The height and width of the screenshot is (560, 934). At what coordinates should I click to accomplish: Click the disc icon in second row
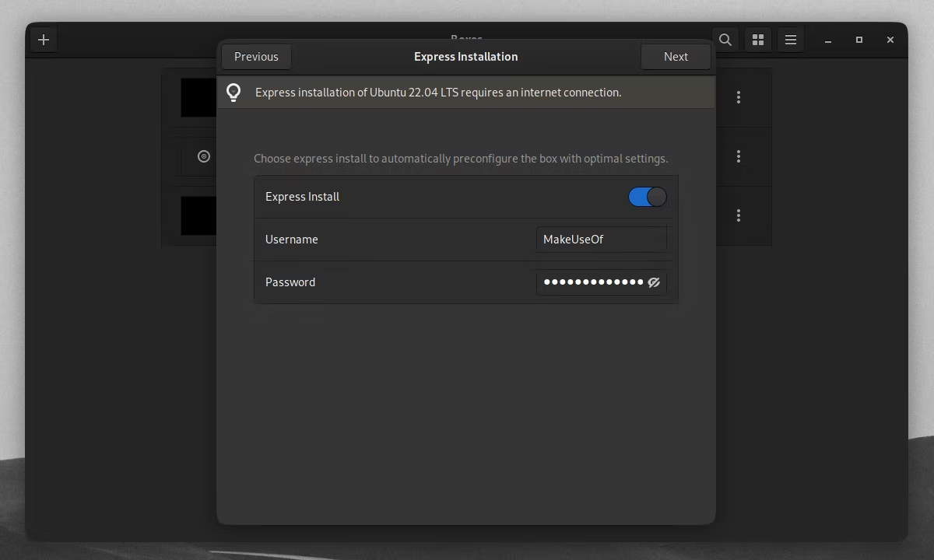(204, 156)
